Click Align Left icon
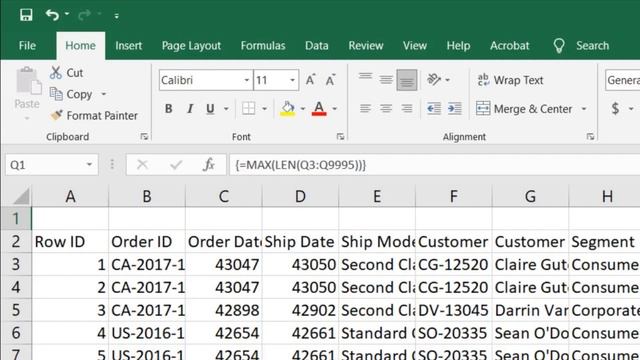Screen dimensions: 640x360 click(x=365, y=109)
